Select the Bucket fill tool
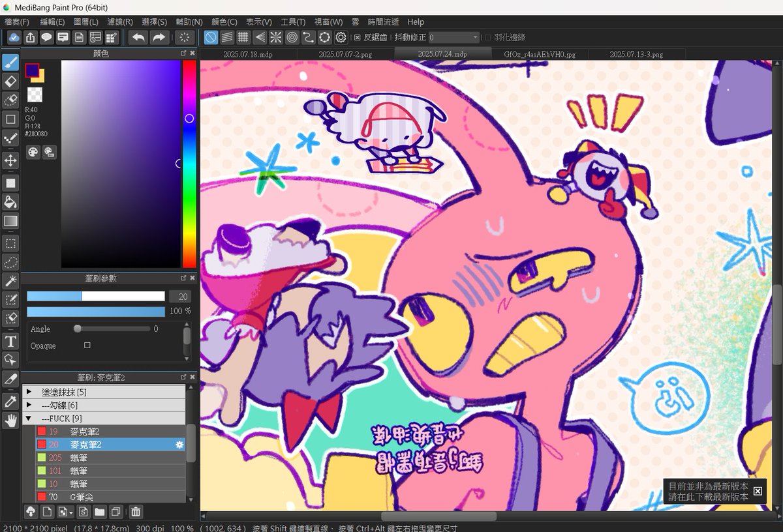Viewport: 783px width, 532px height. pyautogui.click(x=10, y=201)
